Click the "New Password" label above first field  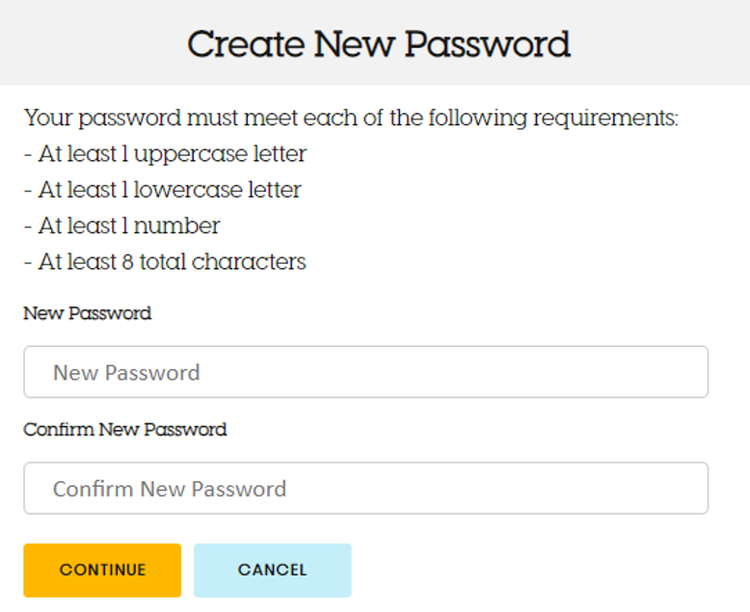(87, 313)
